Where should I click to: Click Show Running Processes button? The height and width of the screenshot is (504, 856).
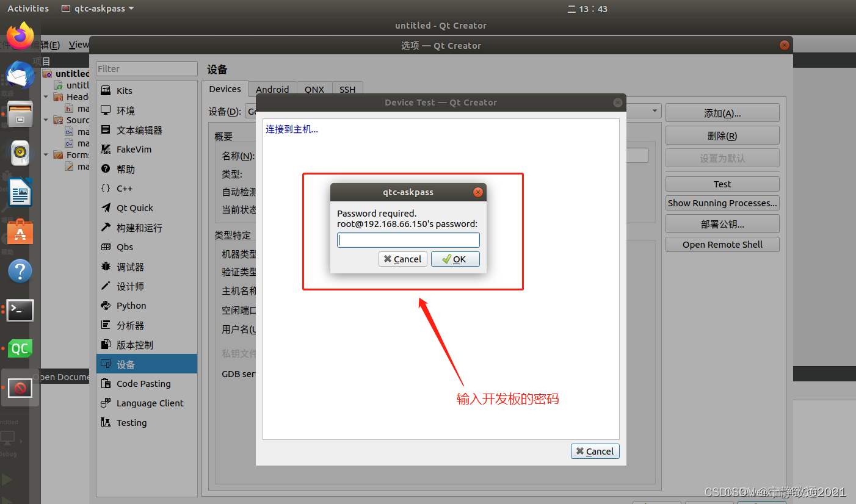tap(722, 203)
